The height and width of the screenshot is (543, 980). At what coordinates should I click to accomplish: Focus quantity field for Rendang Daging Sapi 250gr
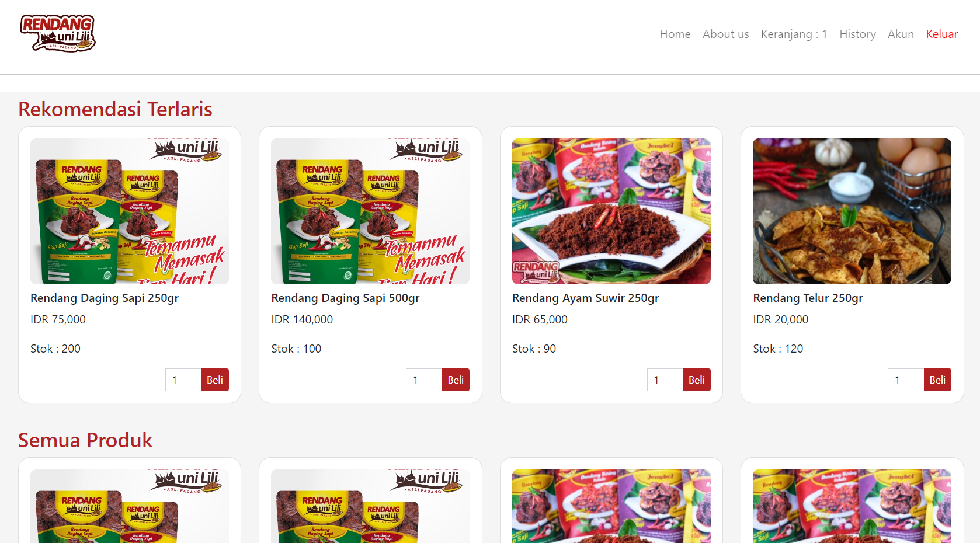click(x=183, y=380)
